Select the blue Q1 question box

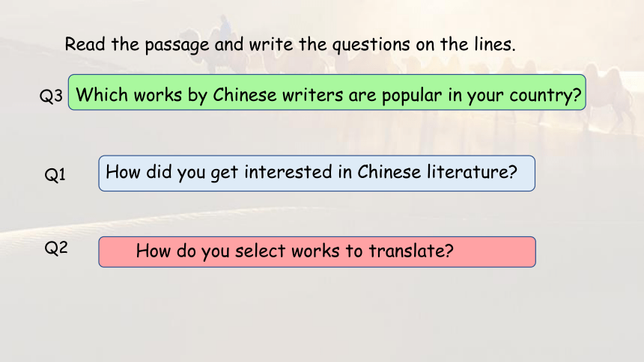click(317, 174)
